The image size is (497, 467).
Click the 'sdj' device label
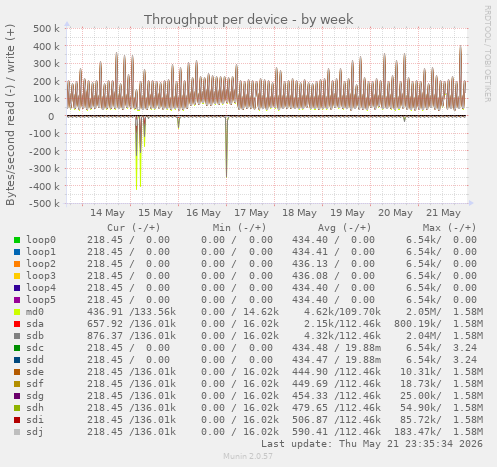[35, 432]
